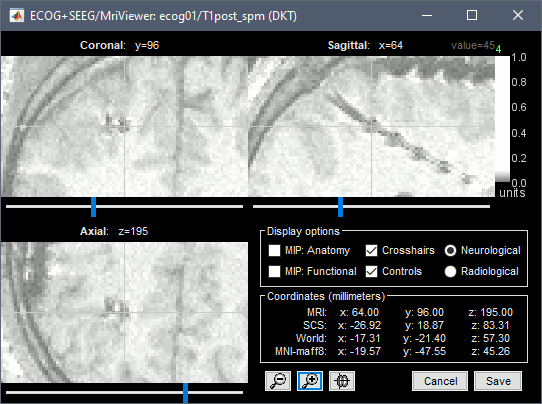This screenshot has width=542, height=404.
Task: Click the Cancel button
Action: pos(440,381)
